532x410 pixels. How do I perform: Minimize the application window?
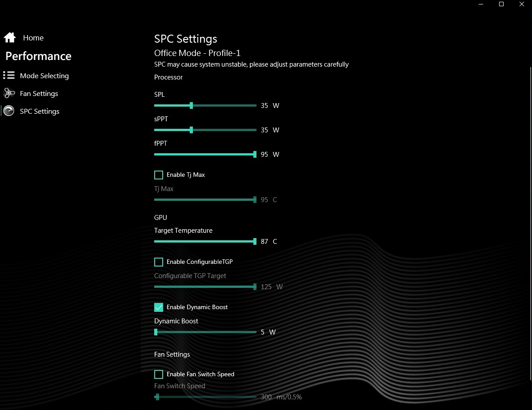(x=481, y=4)
